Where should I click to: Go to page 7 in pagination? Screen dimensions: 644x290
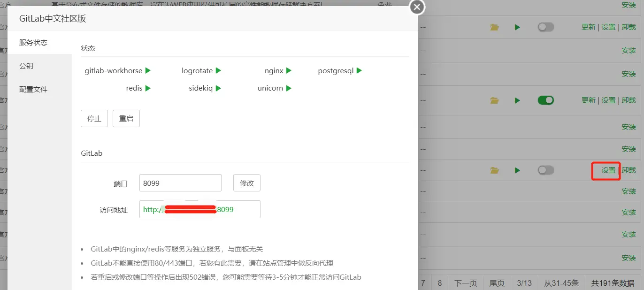(x=423, y=283)
